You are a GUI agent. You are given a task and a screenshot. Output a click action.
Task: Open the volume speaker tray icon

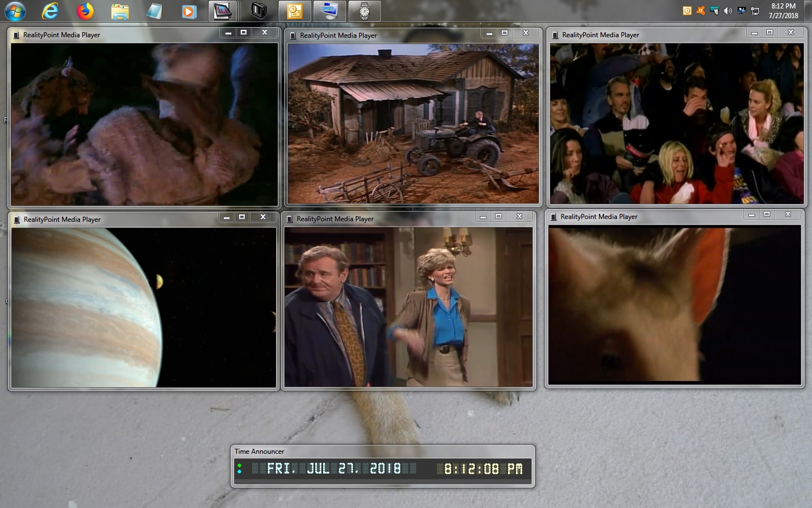click(x=728, y=11)
